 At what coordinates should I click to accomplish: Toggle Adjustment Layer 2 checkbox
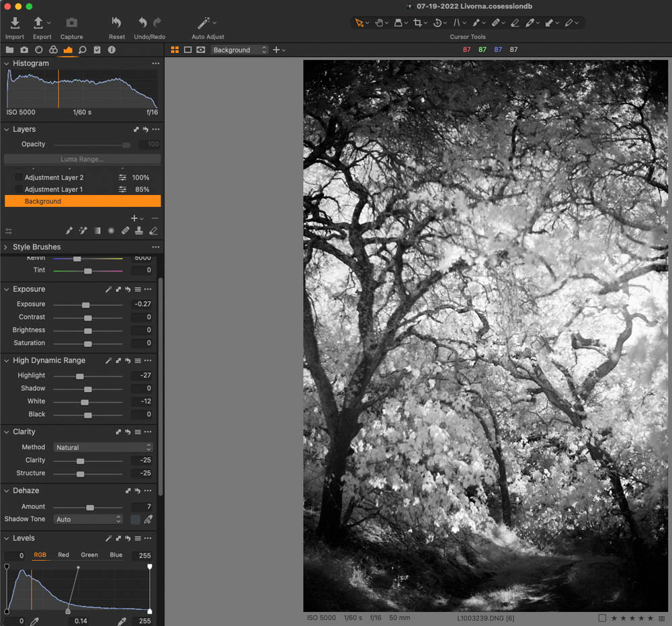18,177
